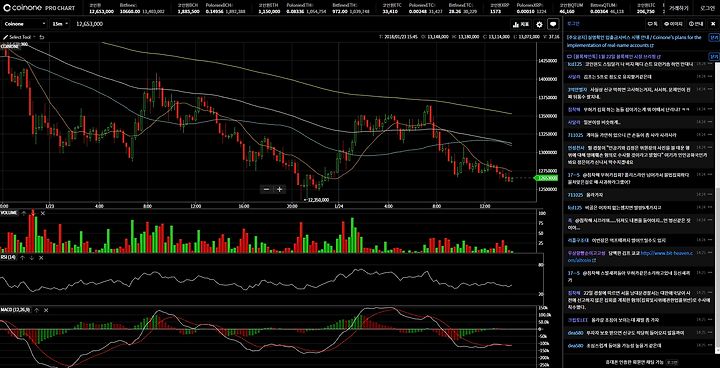This screenshot has width=720, height=368.
Task: Click the chat header eye icon button
Action: point(673,23)
